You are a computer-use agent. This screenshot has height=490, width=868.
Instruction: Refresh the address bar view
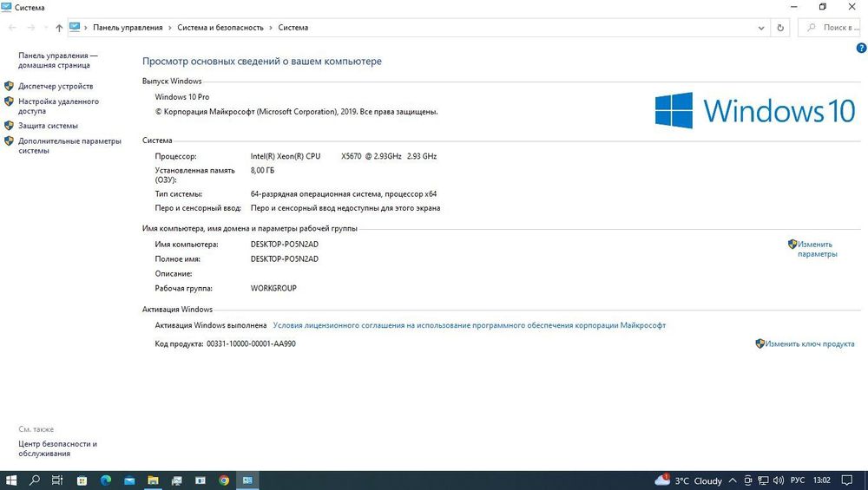[x=780, y=28]
